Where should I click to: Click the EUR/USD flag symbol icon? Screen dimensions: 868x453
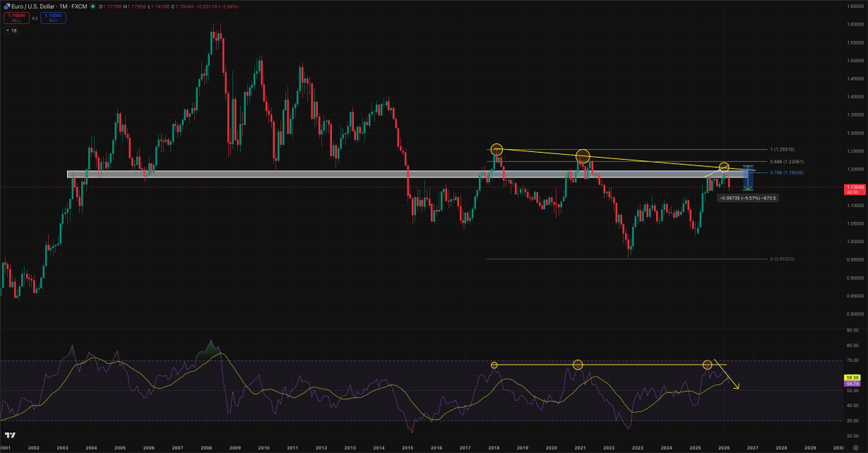point(7,6)
